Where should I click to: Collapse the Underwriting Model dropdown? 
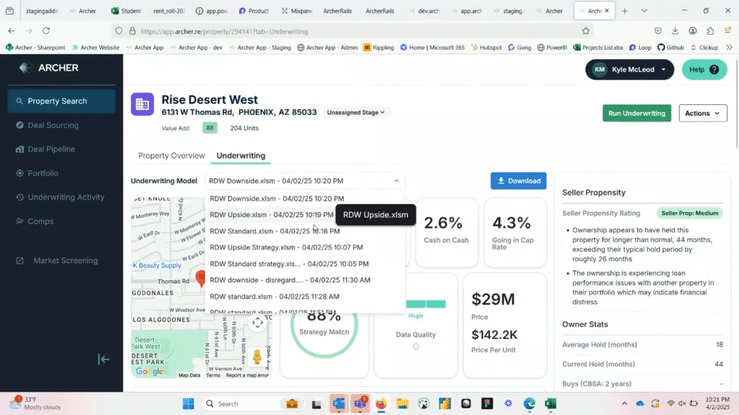[x=396, y=181]
